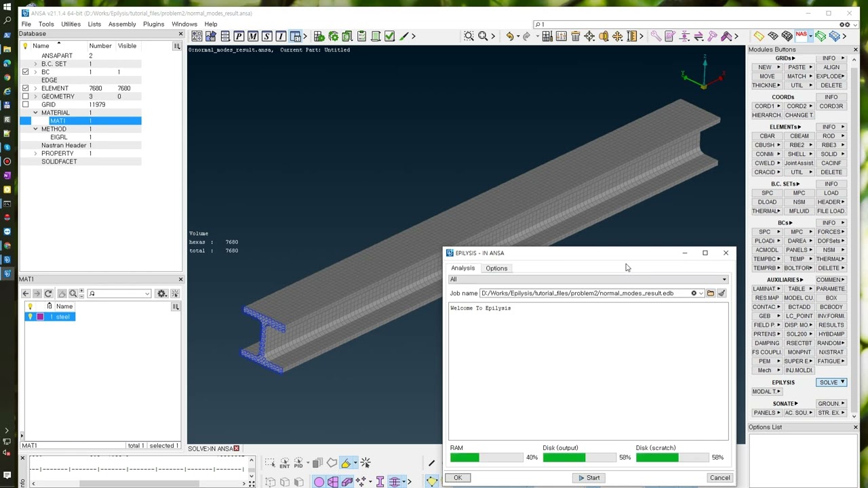The height and width of the screenshot is (488, 868).
Task: Open the All dropdown in Epilysis dialog
Action: [x=589, y=279]
